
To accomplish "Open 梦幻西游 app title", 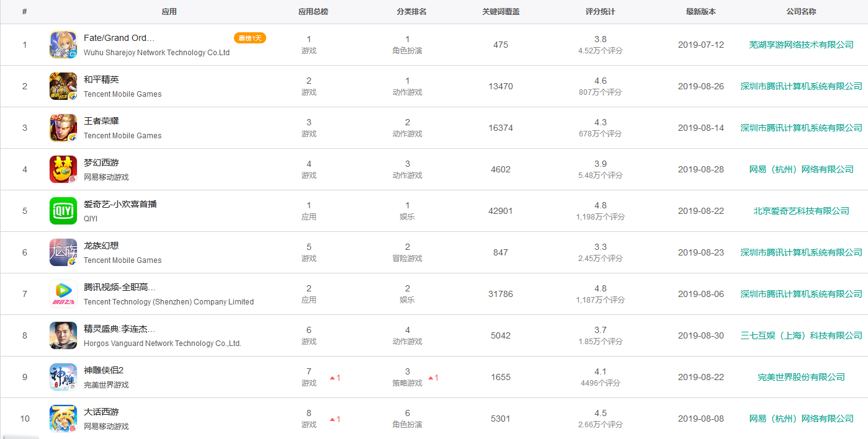I will tap(101, 162).
